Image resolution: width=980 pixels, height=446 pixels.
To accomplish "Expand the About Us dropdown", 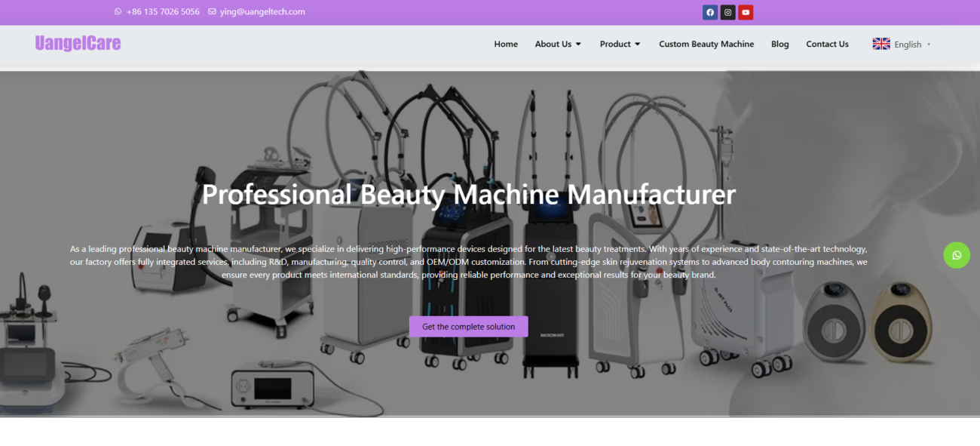I will click(x=558, y=44).
